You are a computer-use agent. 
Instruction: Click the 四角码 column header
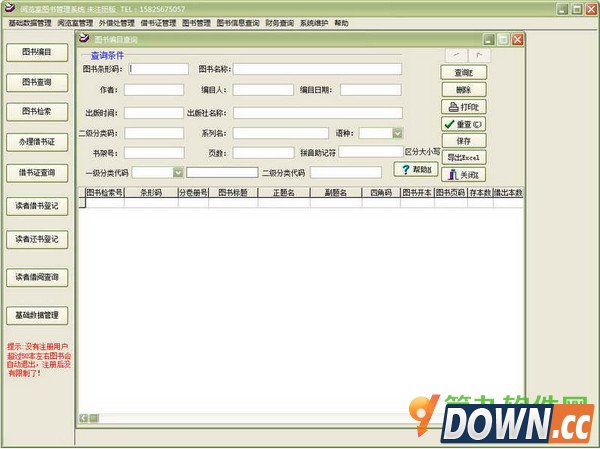[381, 193]
